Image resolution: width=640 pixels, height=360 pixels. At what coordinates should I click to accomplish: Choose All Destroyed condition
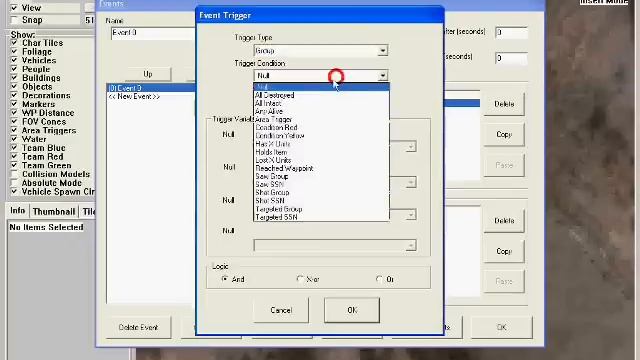pyautogui.click(x=322, y=95)
